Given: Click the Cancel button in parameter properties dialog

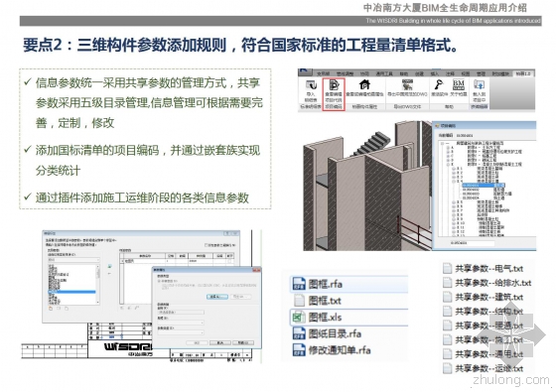Looking at the screenshot, I should point(220,342).
